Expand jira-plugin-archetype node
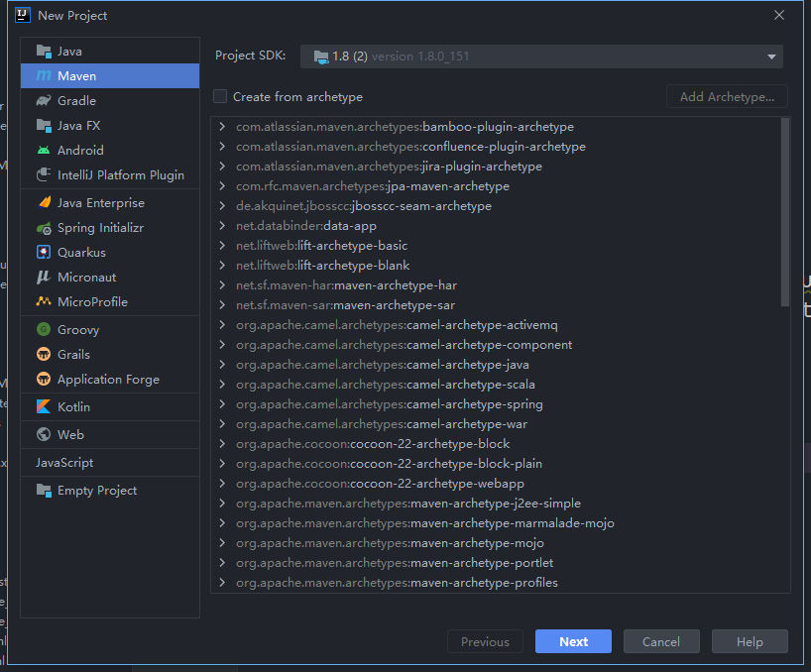Viewport: 811px width, 672px height. tap(222, 166)
